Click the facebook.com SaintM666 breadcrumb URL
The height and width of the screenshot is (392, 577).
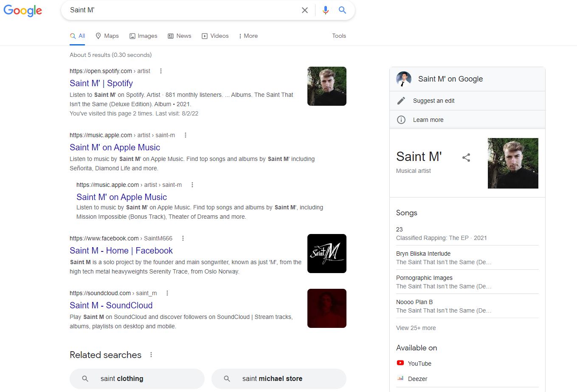coord(121,238)
